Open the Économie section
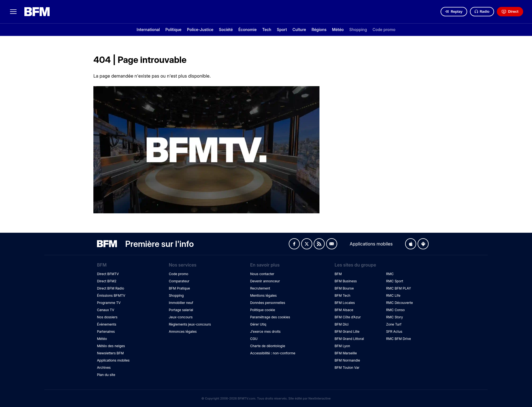 (x=247, y=30)
